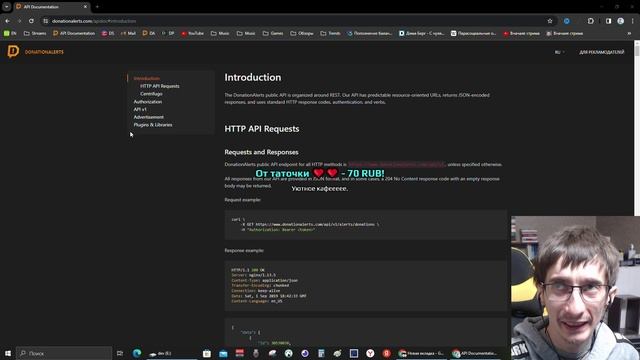Open the RU language dropdown
Image resolution: width=640 pixels, height=360 pixels.
pos(559,52)
